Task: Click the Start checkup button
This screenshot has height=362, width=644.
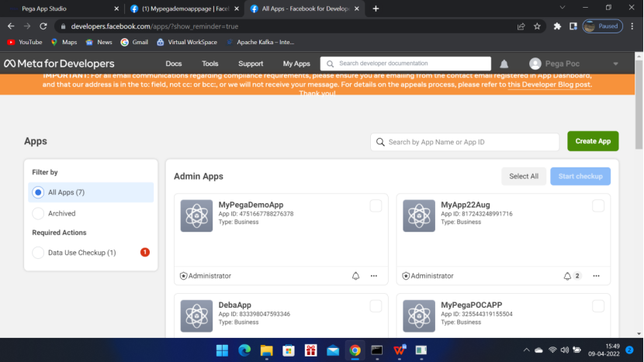Action: pos(580,176)
